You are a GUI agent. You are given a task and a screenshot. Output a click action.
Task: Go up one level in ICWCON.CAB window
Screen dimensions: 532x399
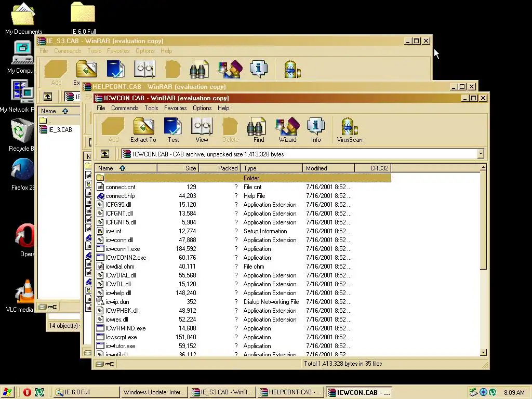point(105,154)
